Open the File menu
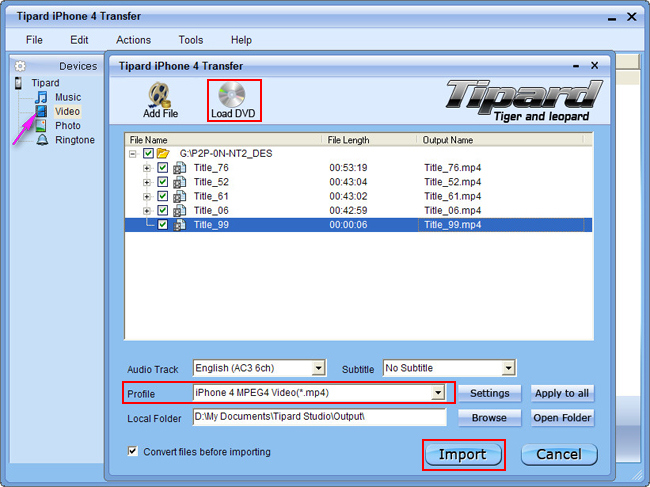This screenshot has width=650, height=487. pos(34,40)
